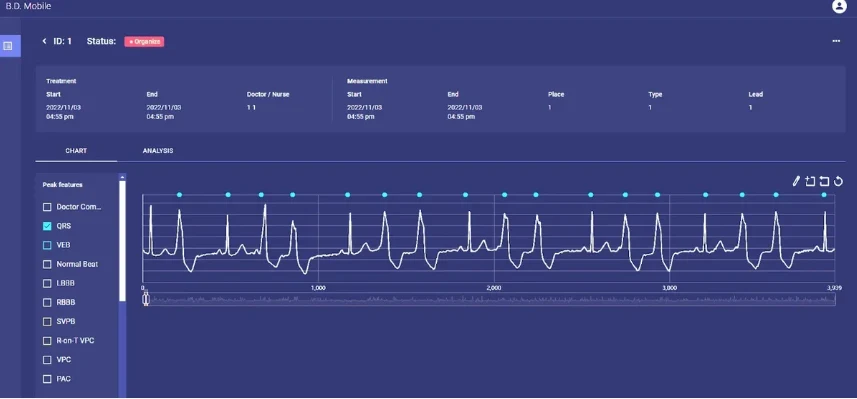The image size is (857, 399).
Task: Click the zoom-back (undo zoom) icon
Action: [x=824, y=181]
